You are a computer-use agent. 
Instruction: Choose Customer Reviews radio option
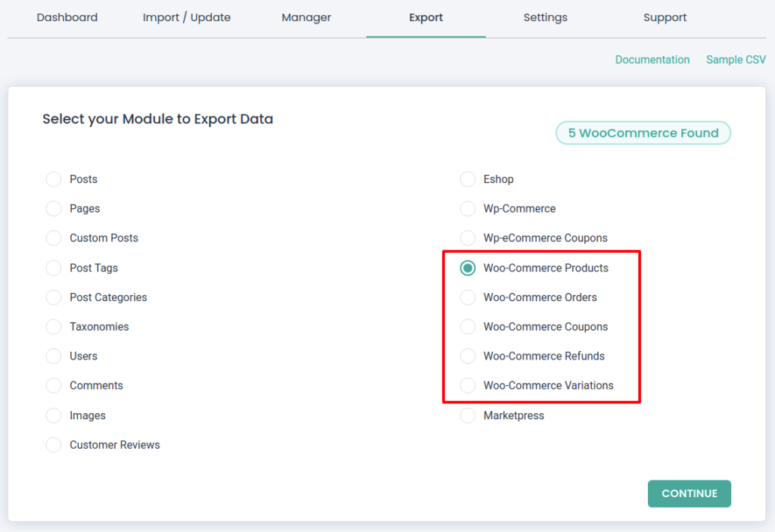point(54,445)
